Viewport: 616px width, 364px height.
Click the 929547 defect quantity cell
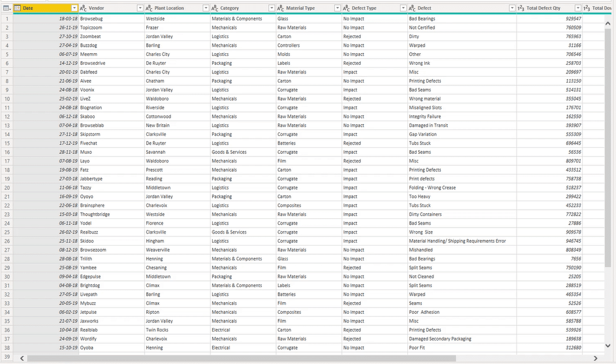tap(549, 18)
